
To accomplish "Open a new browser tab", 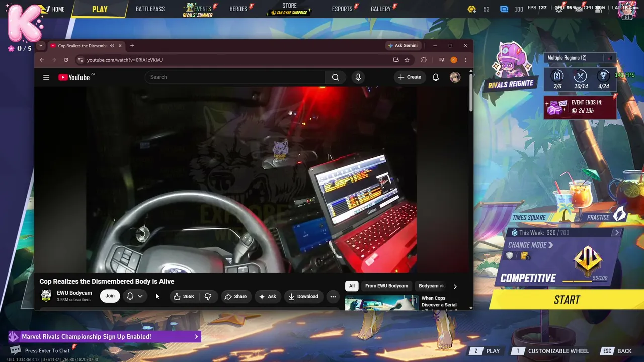I will (x=132, y=46).
